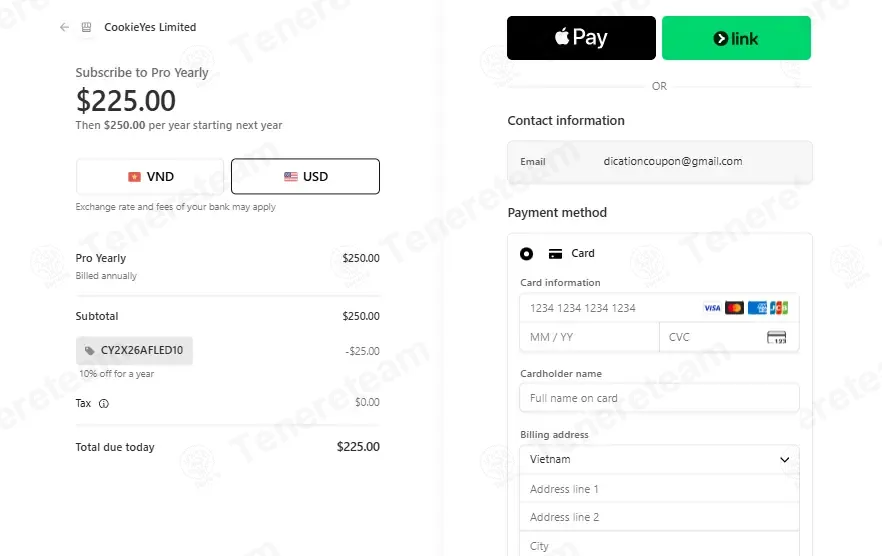Open the Vietnam country dropdown
882x556 pixels.
(x=659, y=459)
